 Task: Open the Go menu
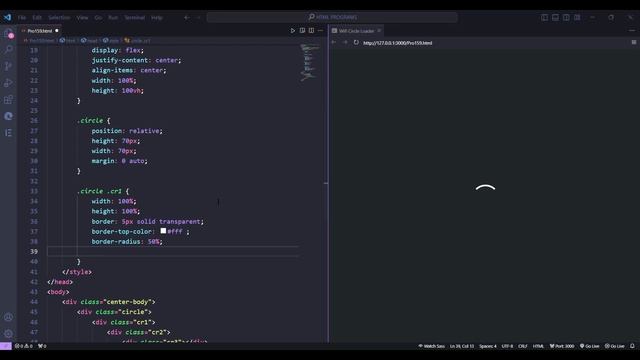(x=98, y=18)
